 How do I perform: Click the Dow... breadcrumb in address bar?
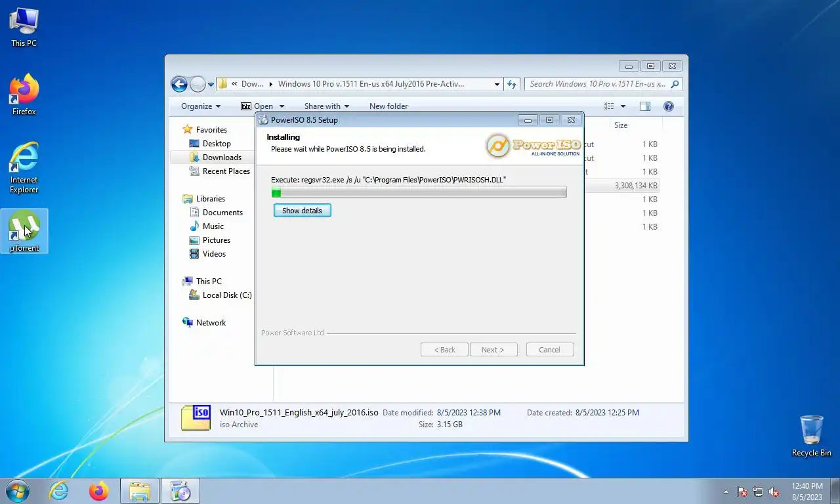[x=252, y=84]
